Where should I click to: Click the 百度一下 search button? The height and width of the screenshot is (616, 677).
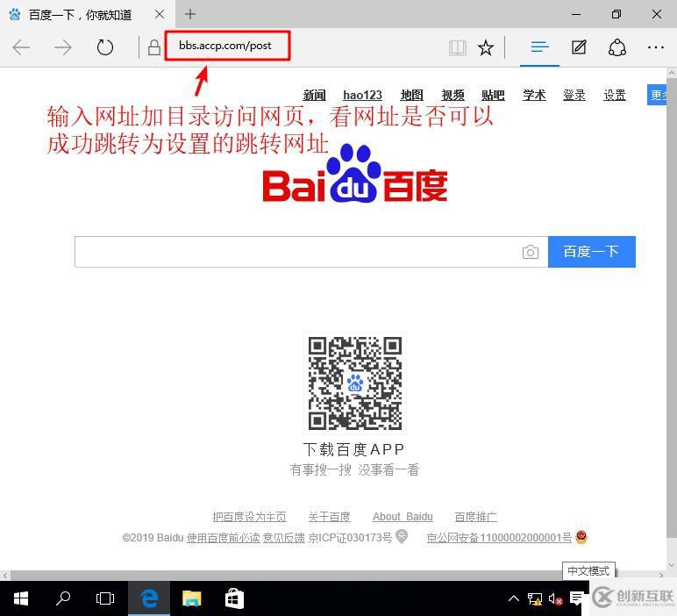(x=592, y=252)
